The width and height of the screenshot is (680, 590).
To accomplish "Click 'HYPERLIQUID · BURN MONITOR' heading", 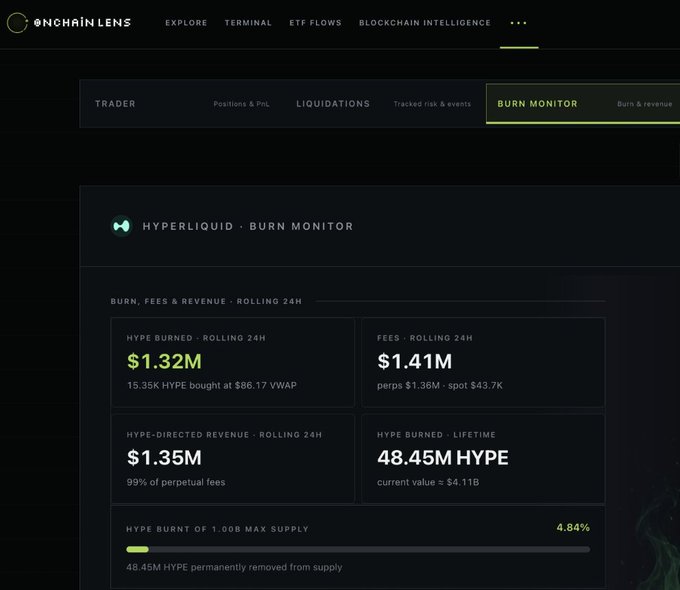I will pyautogui.click(x=248, y=226).
